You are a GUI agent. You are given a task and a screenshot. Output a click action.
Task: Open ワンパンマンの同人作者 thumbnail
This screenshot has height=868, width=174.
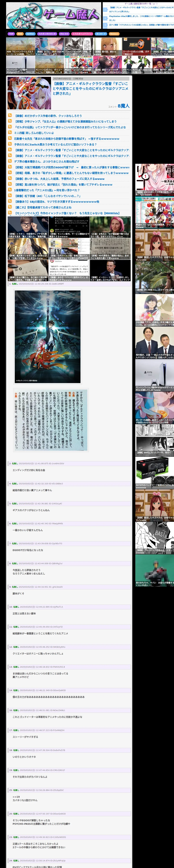[x=79, y=46]
